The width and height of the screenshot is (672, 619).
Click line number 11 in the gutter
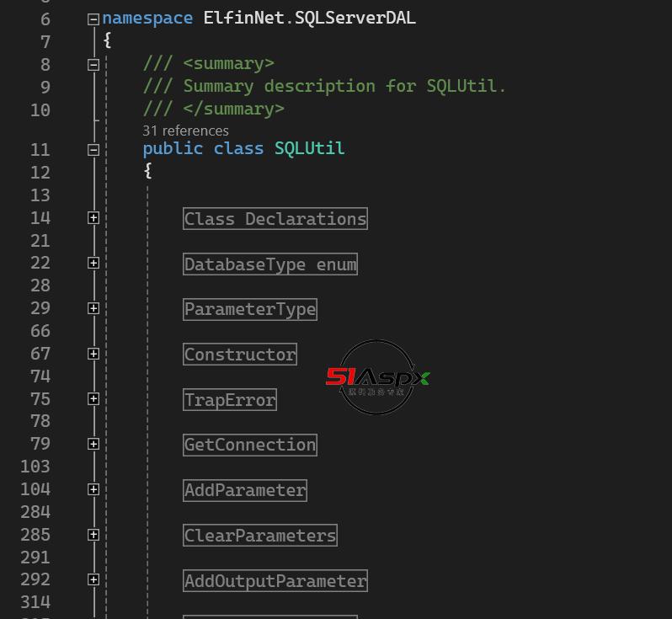point(40,149)
